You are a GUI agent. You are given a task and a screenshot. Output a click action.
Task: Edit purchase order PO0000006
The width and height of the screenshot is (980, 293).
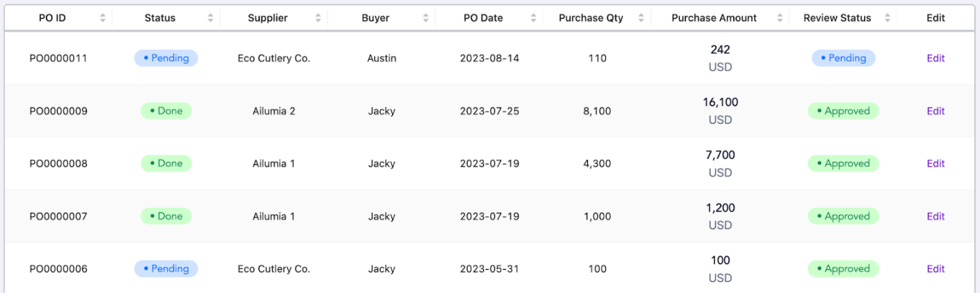click(x=935, y=269)
